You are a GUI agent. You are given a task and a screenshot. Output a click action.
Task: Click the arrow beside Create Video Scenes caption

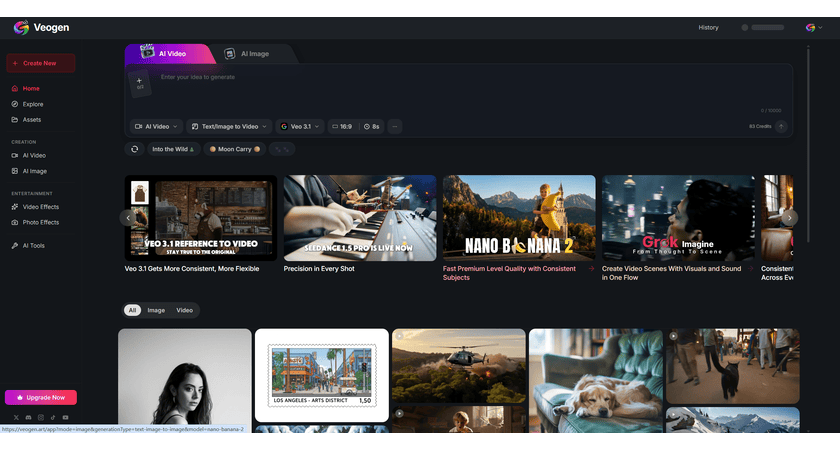750,269
